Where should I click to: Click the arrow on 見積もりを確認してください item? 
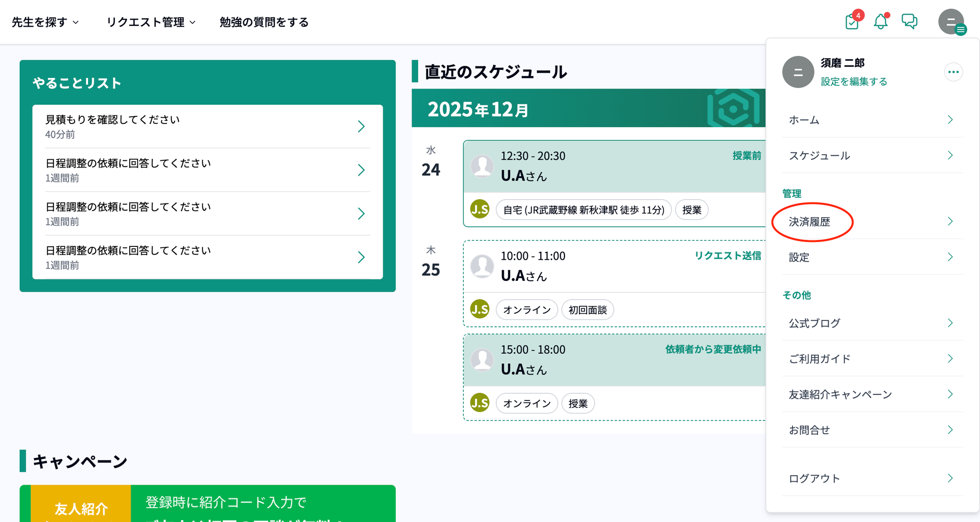coord(361,126)
